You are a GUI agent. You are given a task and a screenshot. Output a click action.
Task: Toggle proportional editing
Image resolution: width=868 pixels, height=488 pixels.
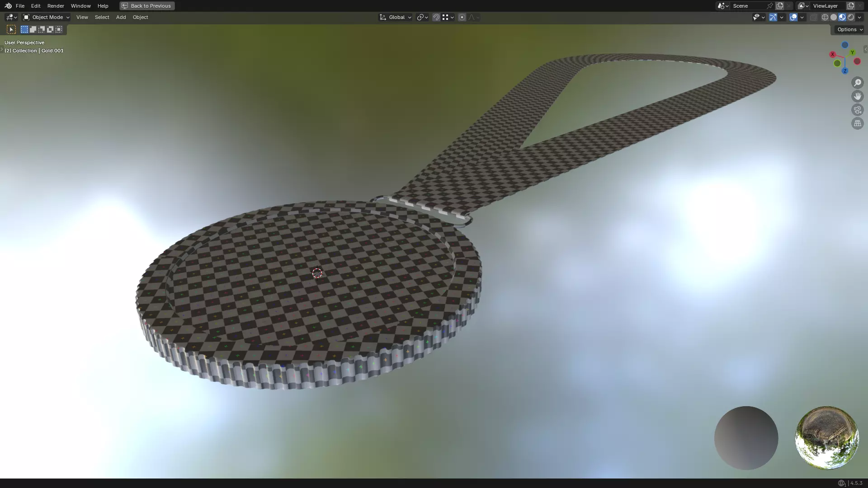462,17
